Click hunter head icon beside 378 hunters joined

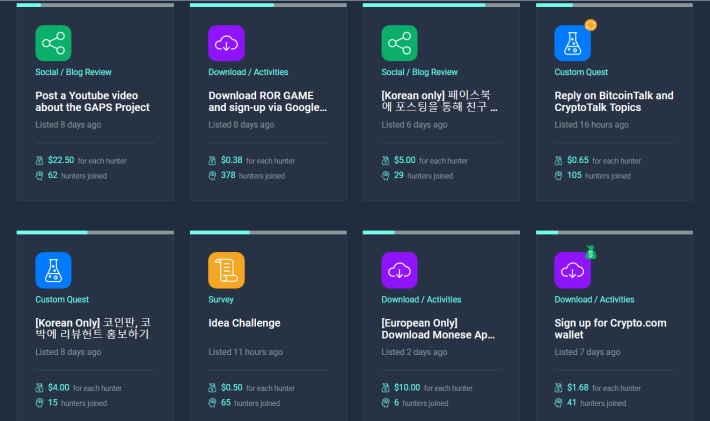click(x=212, y=176)
